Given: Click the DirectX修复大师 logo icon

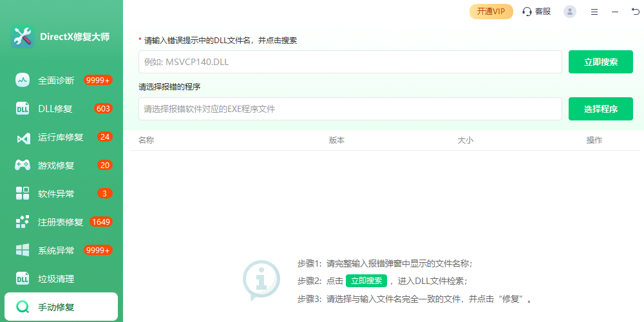Looking at the screenshot, I should click(23, 37).
